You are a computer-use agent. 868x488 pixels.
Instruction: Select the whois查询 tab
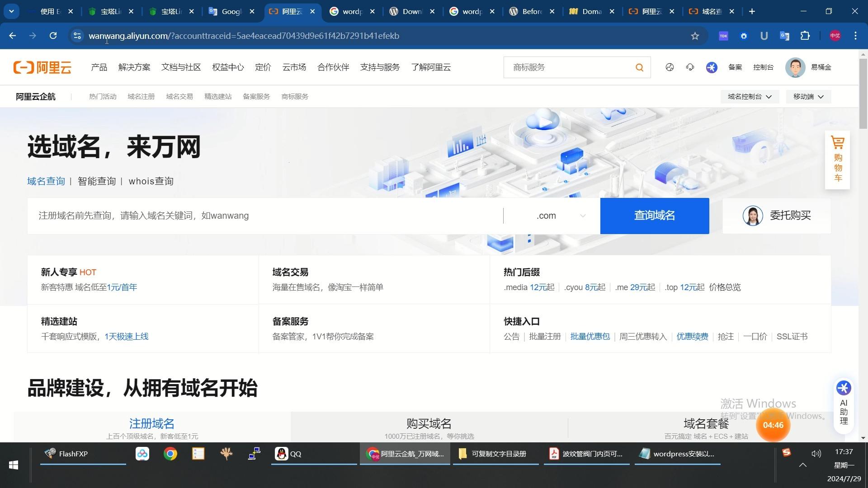point(151,181)
